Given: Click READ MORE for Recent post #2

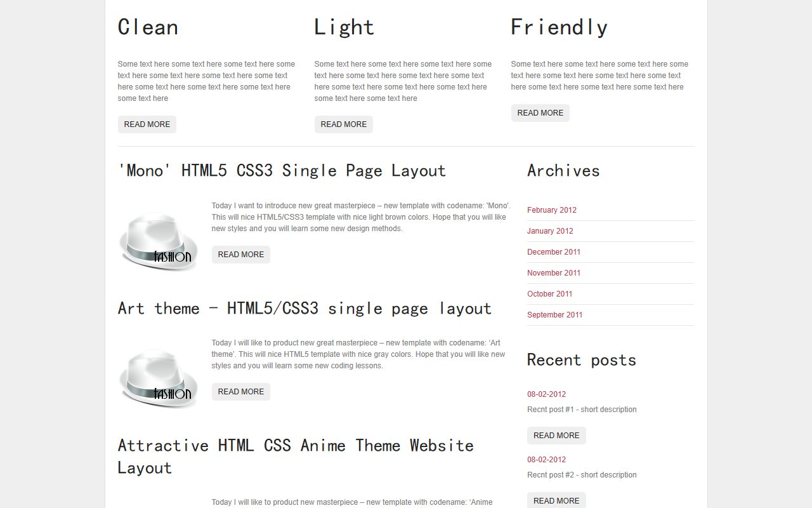Looking at the screenshot, I should point(556,500).
